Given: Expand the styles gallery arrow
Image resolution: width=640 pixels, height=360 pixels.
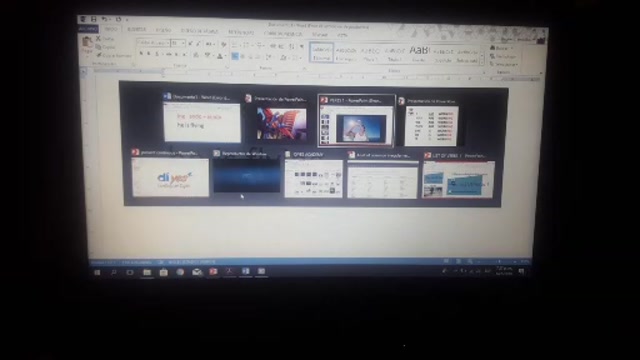Looking at the screenshot, I should tap(482, 62).
